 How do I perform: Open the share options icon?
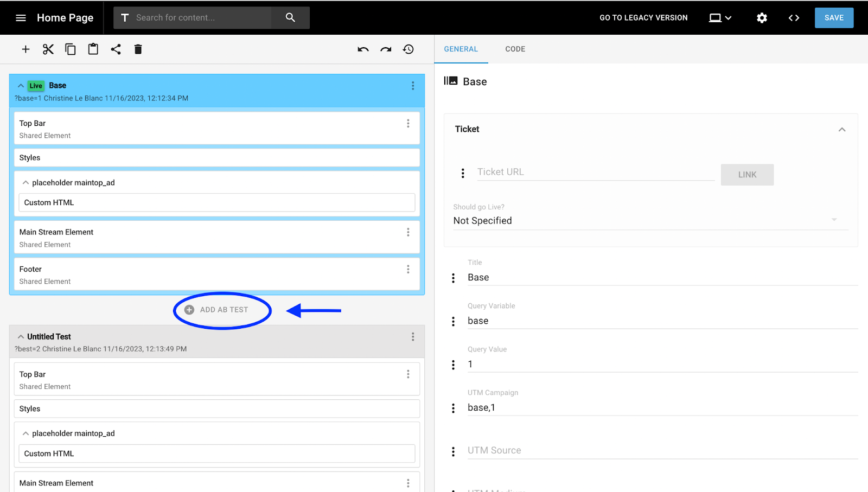tap(115, 49)
